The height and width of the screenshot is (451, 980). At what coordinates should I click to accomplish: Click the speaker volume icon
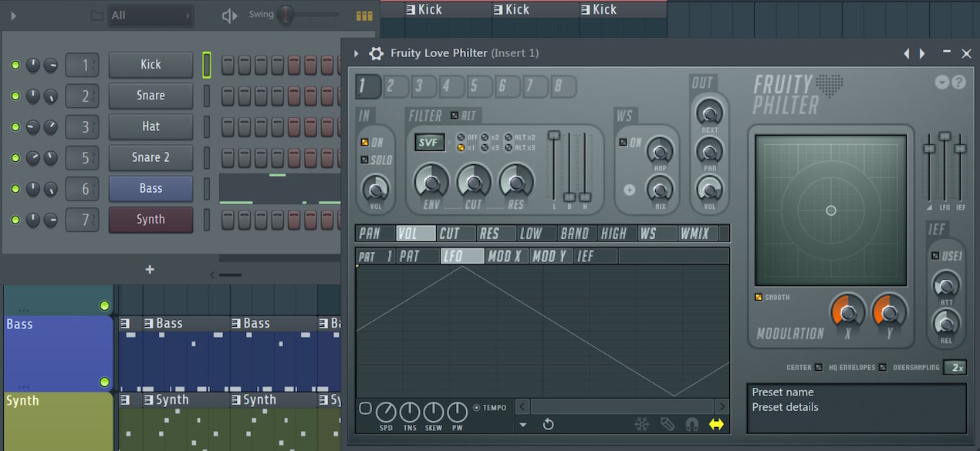point(230,15)
